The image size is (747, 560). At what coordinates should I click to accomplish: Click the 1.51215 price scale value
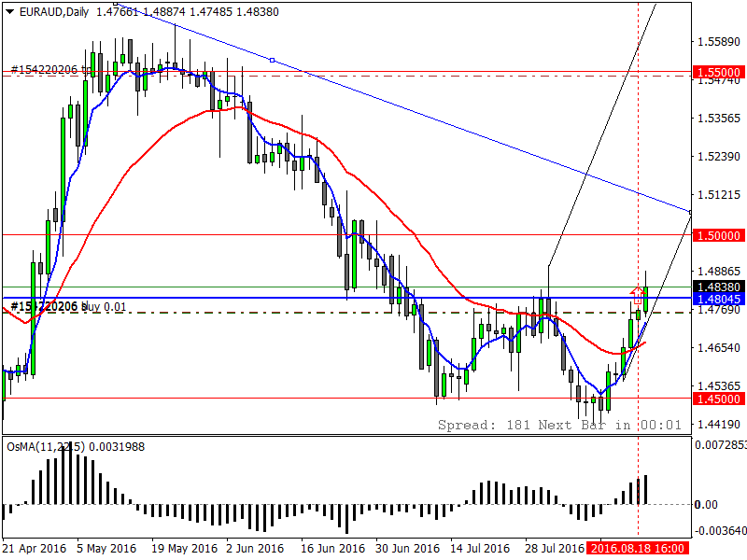click(x=719, y=194)
